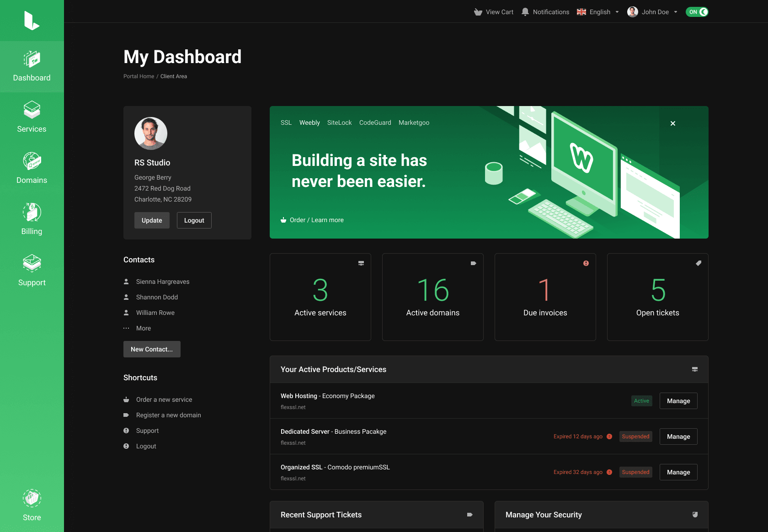Toggle the ON switch in the top bar
Viewport: 768px width, 532px height.
pos(697,12)
